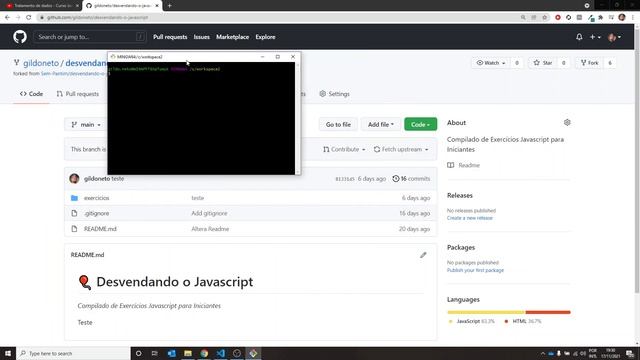
Task: Open the main branch selector
Action: (x=86, y=124)
